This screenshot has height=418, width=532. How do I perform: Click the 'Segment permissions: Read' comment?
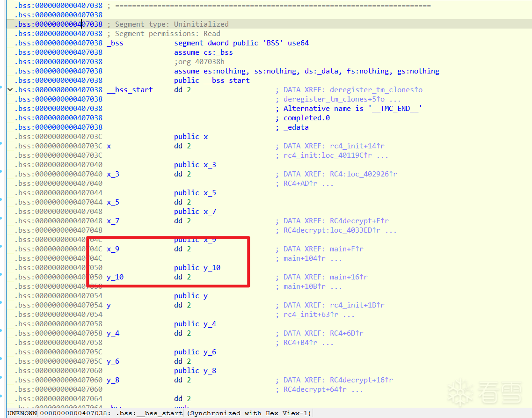click(164, 34)
